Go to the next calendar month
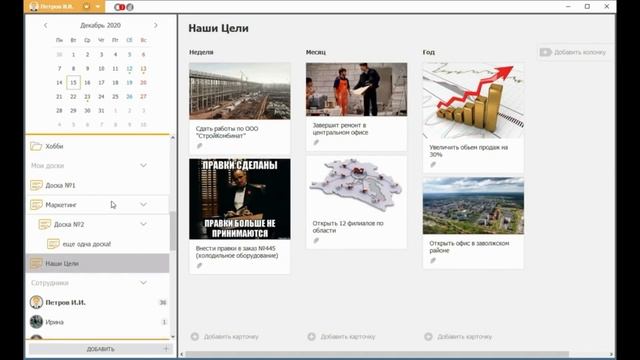The image size is (640, 360). (x=156, y=25)
